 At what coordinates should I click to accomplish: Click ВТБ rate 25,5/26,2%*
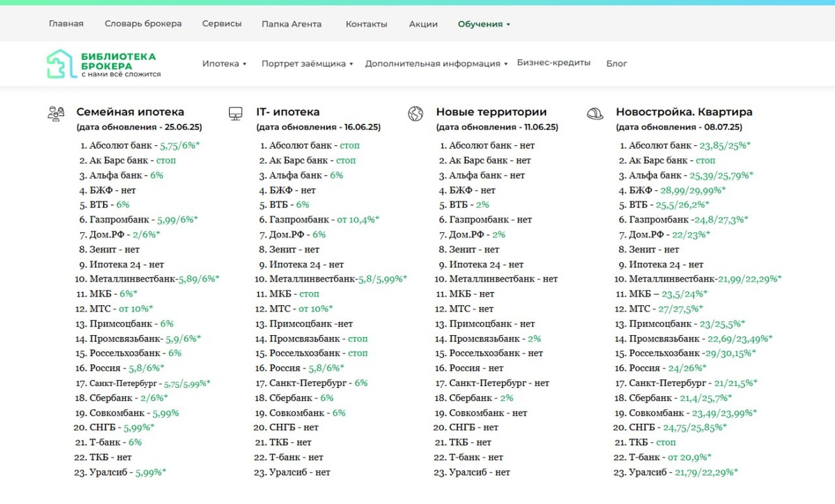click(x=683, y=205)
